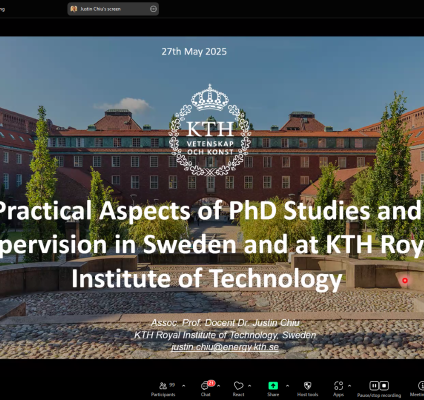Stop the meeting recording
Viewport: 424px width, 400px height.
click(x=384, y=386)
